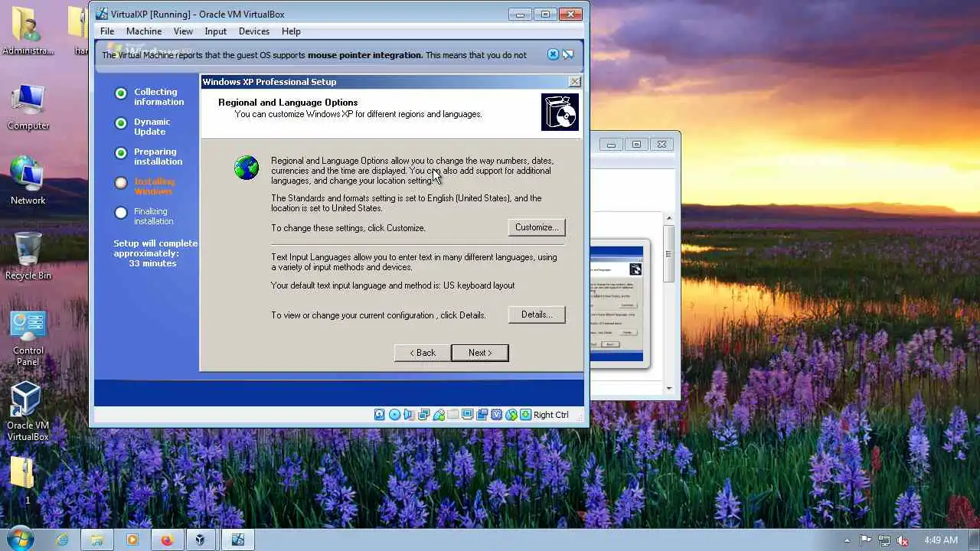Viewport: 980px width, 551px height.
Task: Click the network adapter status icon
Action: [x=423, y=415]
